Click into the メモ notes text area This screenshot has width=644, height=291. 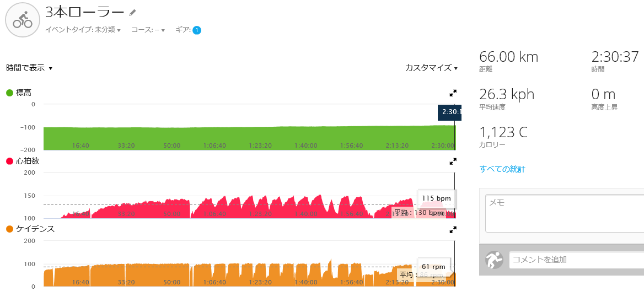[562, 212]
